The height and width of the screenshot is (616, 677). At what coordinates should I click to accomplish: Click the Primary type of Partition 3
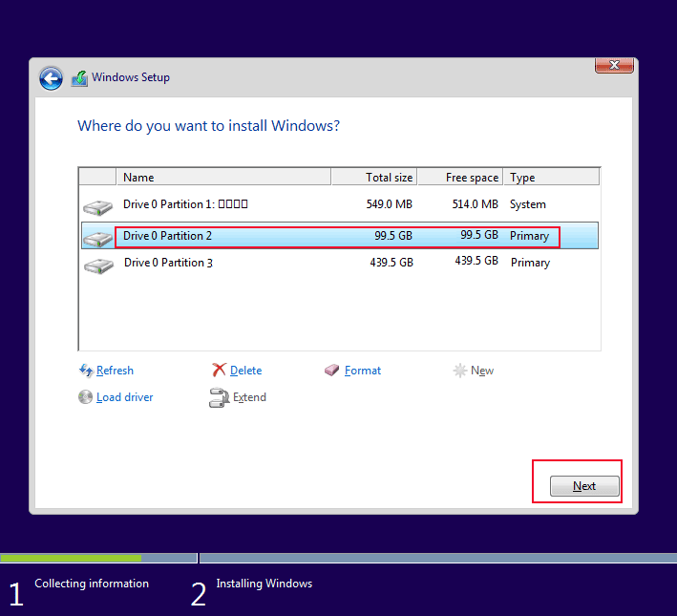click(x=530, y=263)
